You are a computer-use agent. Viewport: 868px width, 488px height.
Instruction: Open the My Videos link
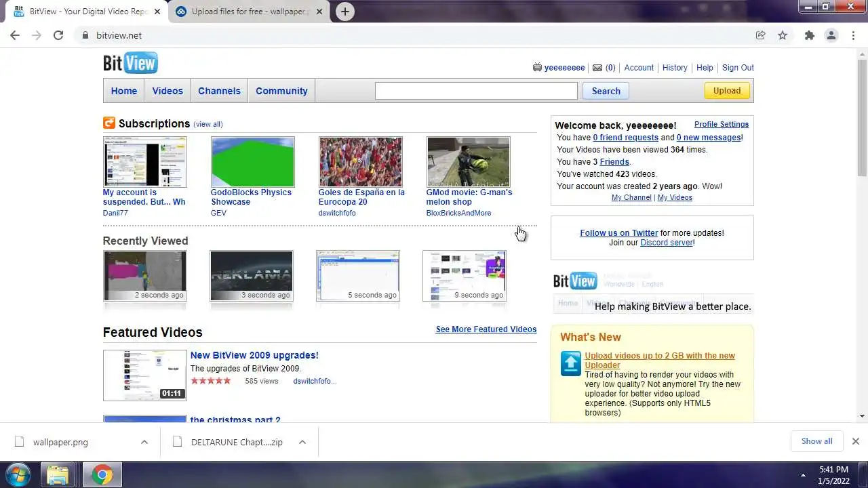(x=675, y=198)
